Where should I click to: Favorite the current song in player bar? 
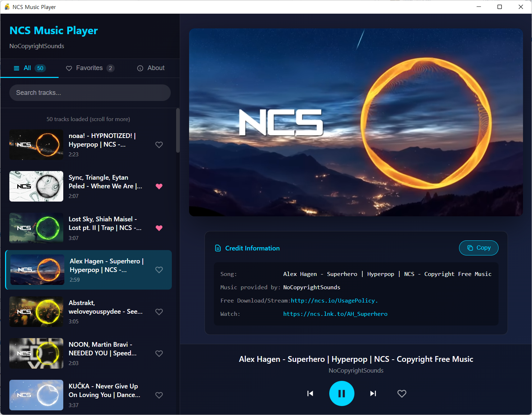point(402,393)
